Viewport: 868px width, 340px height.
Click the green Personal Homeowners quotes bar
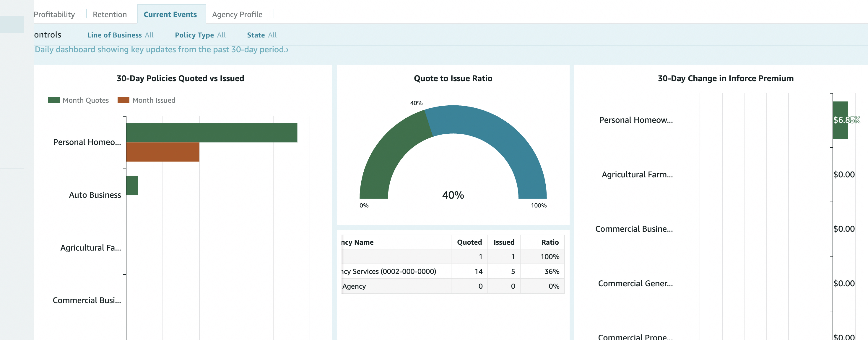[x=212, y=133]
